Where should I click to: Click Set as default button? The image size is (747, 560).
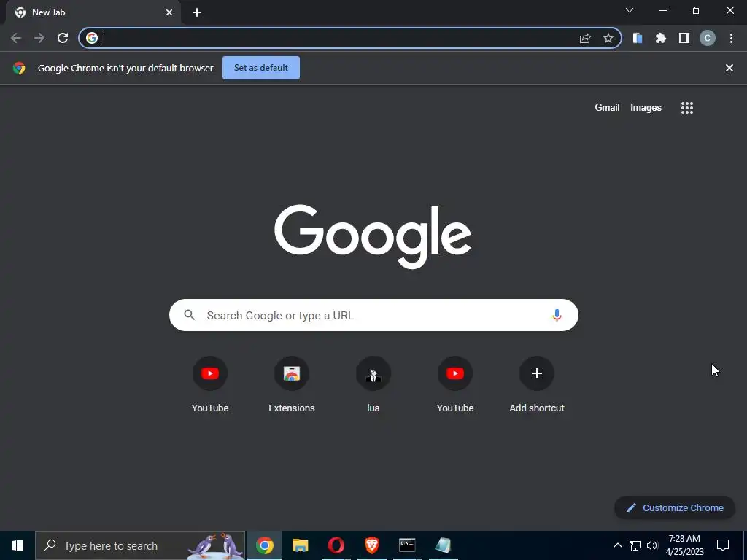[x=261, y=68]
